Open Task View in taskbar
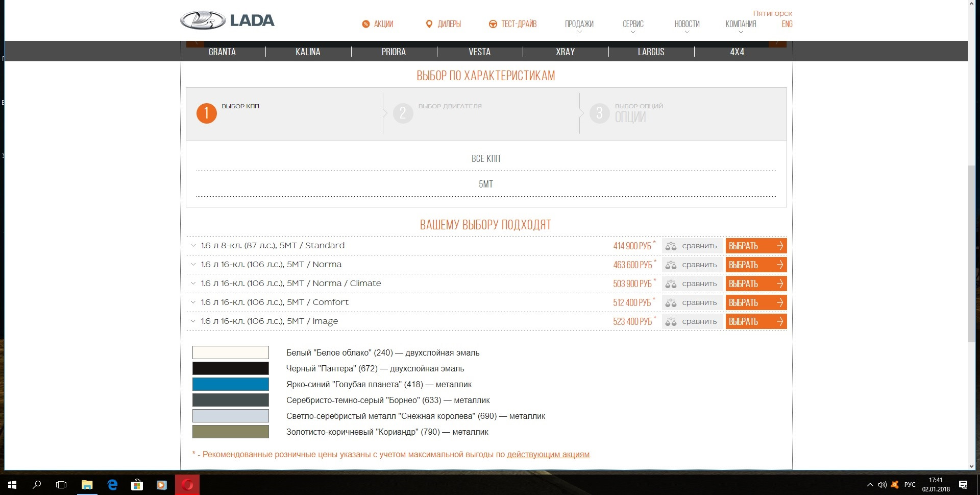The height and width of the screenshot is (495, 980). (x=61, y=485)
